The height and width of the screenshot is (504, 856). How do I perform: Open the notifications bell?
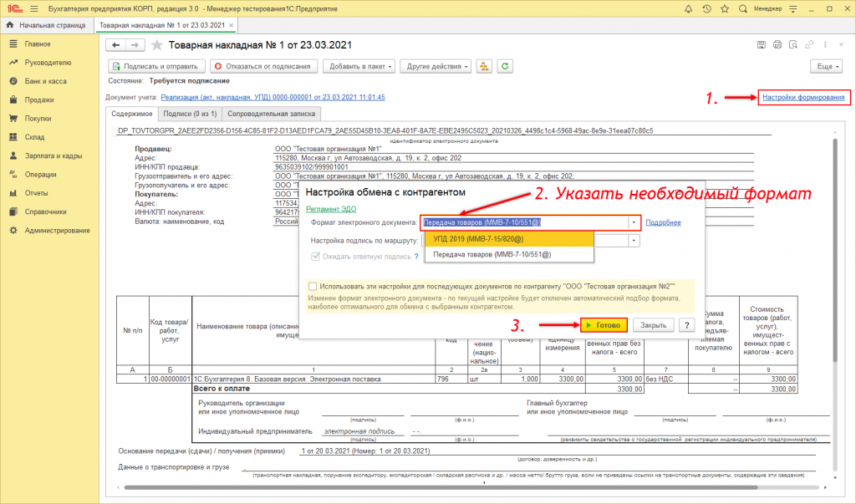689,8
